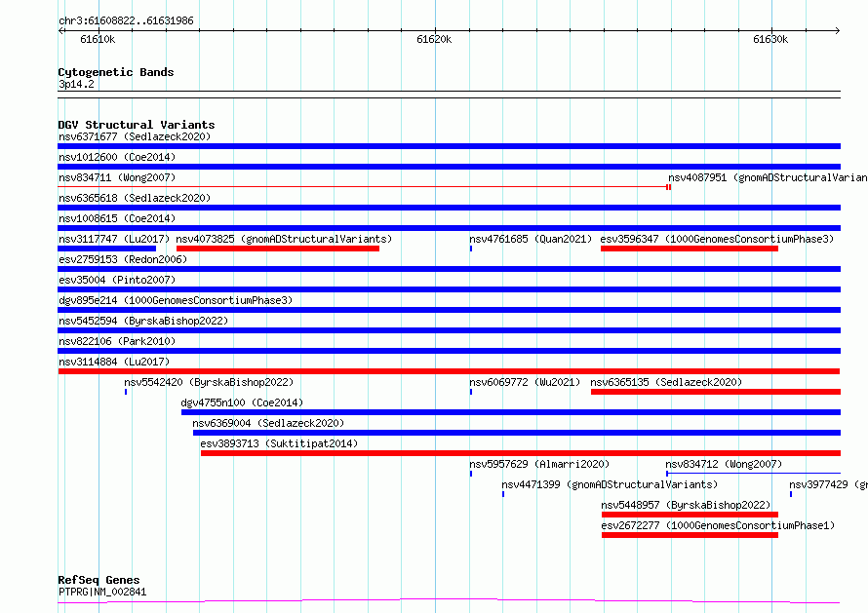Select the nsv4471399 gnomAD variant label
The height and width of the screenshot is (613, 868).
tap(610, 484)
